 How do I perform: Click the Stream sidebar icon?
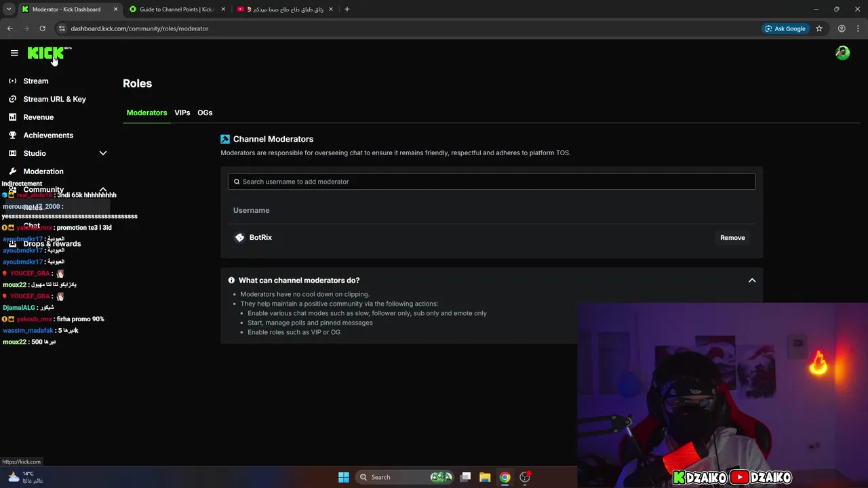coord(12,81)
